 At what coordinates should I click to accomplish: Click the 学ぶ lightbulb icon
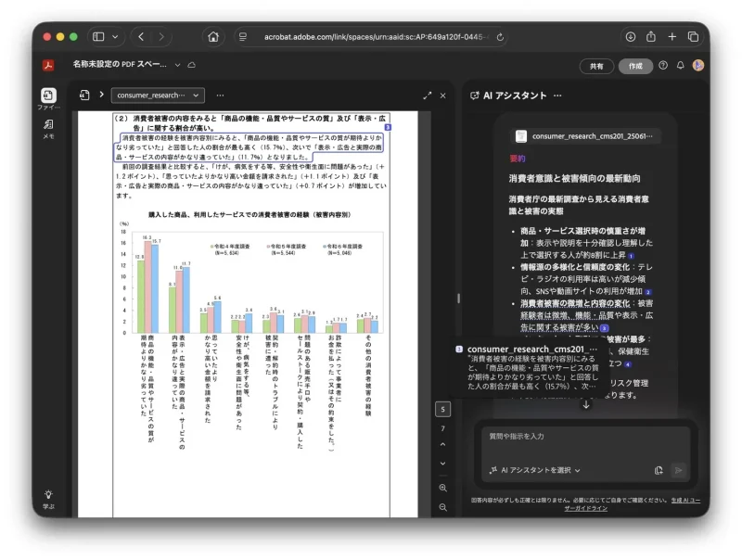tap(48, 497)
